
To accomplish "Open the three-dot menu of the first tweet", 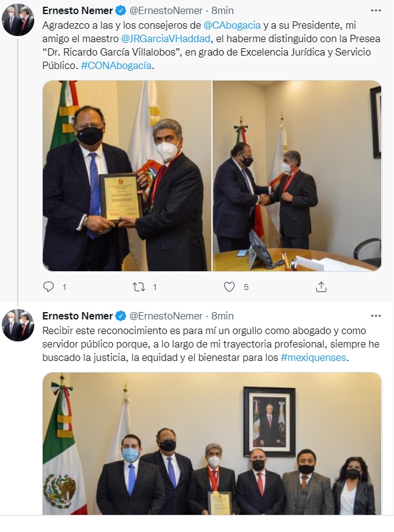I will pos(376,10).
